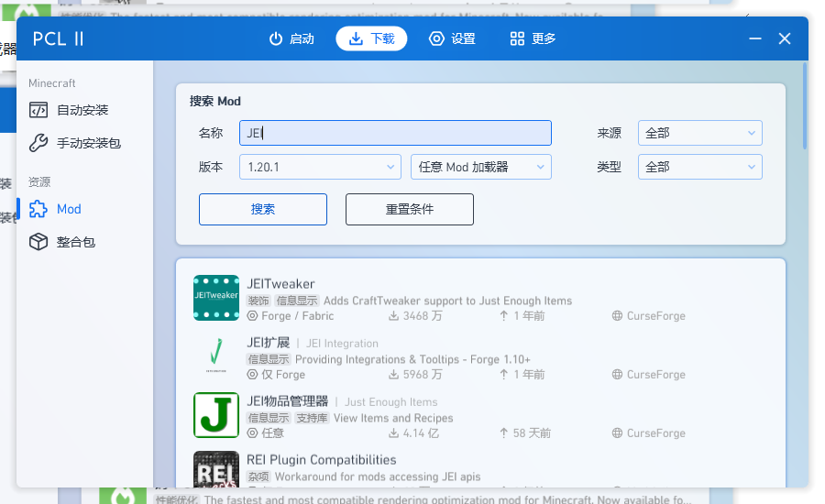
Task: Open the 类型 dropdown
Action: pos(699,167)
